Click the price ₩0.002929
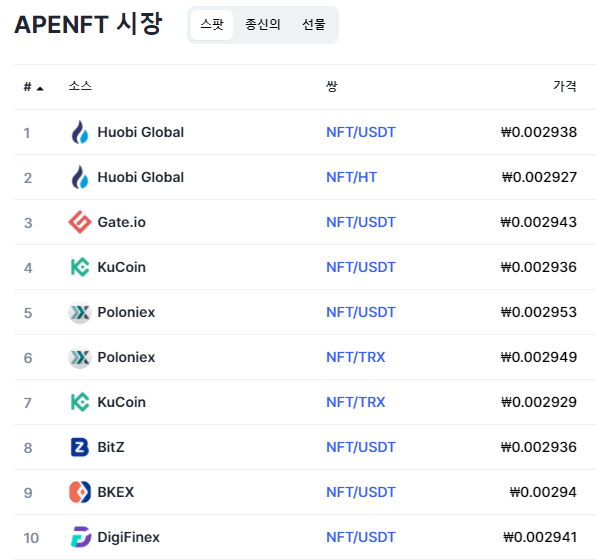 click(539, 402)
